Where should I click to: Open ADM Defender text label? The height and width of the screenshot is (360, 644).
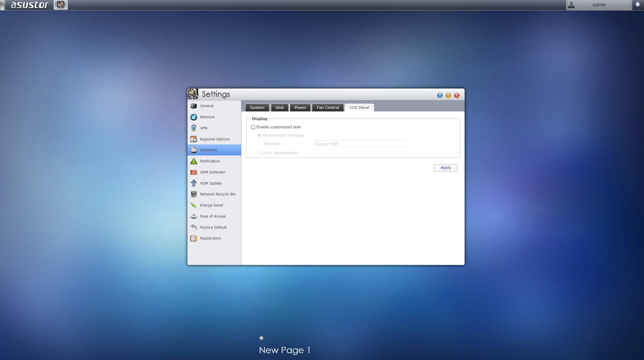pos(213,172)
